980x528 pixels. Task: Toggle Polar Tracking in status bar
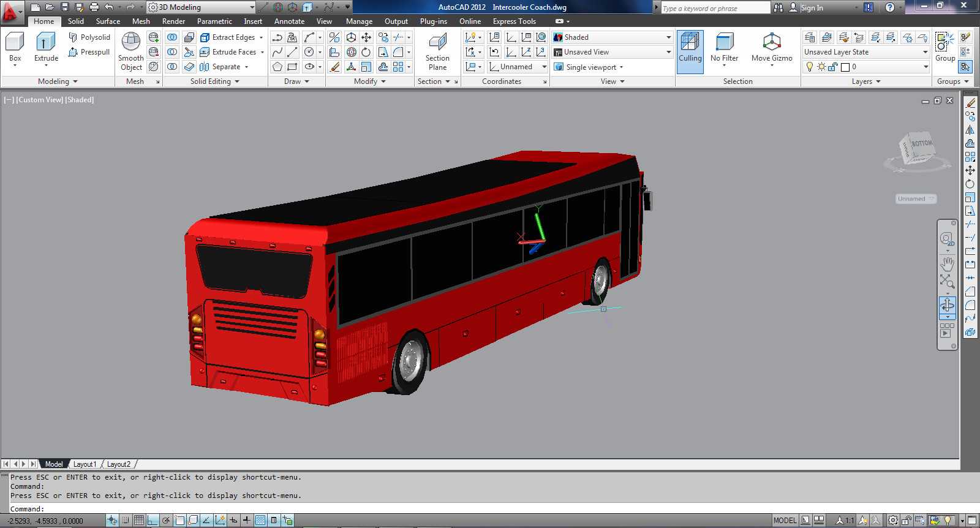[x=166, y=521]
